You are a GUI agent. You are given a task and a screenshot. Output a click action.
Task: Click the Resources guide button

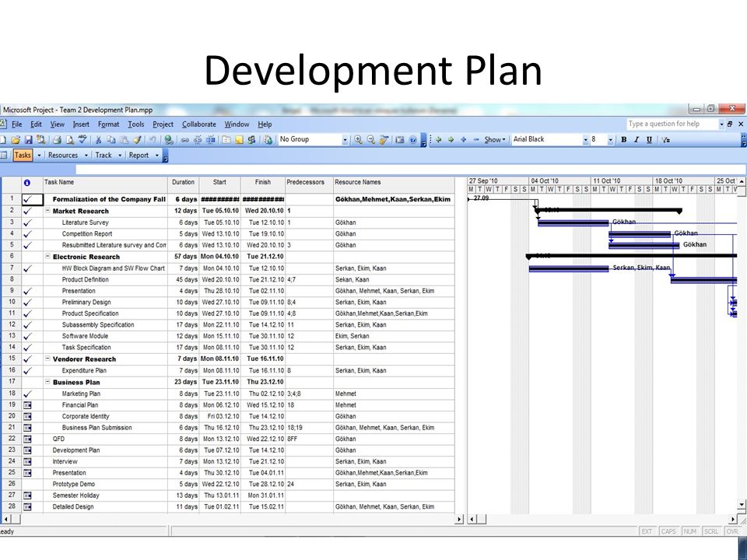point(63,156)
